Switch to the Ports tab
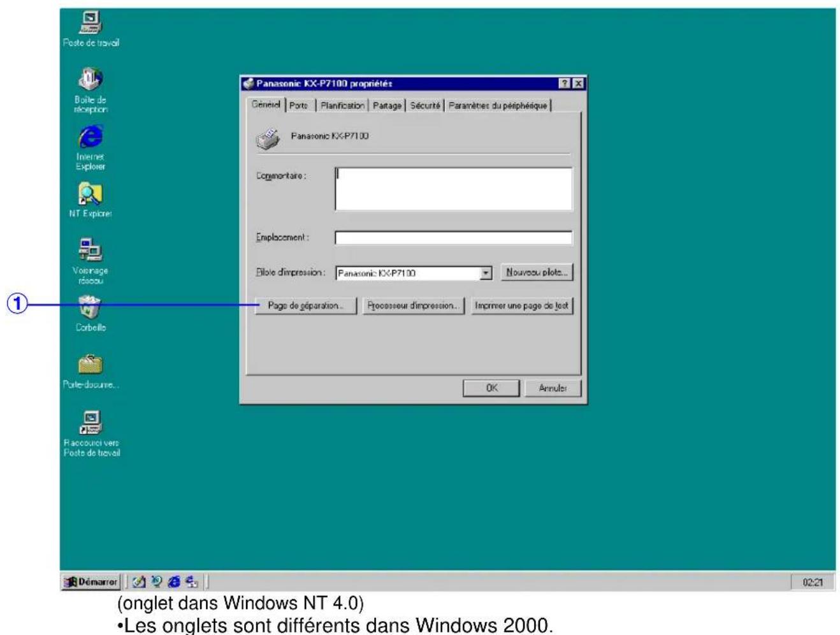The height and width of the screenshot is (635, 840). click(x=298, y=106)
